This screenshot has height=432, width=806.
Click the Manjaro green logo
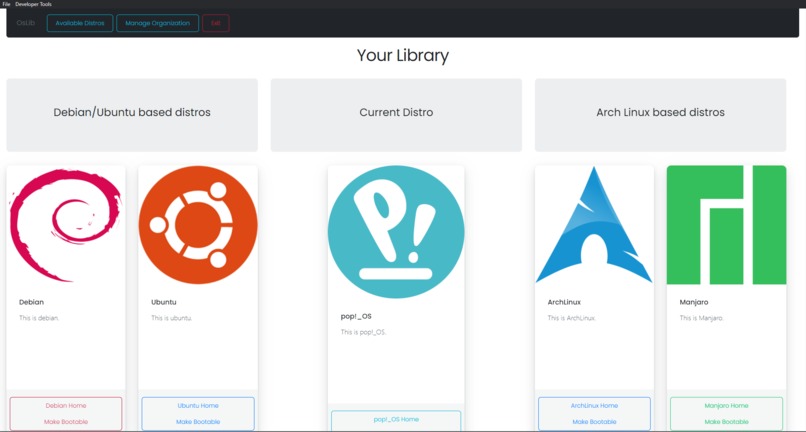coord(726,225)
